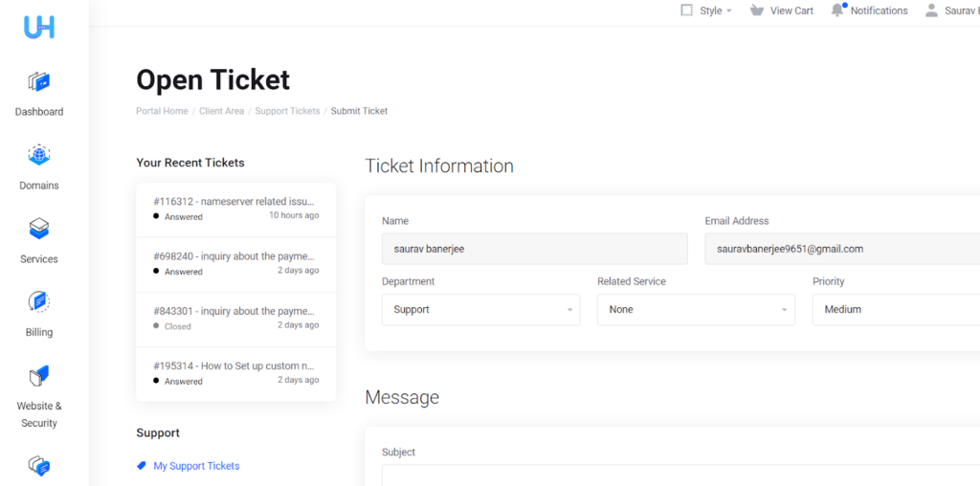Viewport: 980px width, 486px height.
Task: Click the "10 hours ago" timestamp
Action: point(294,215)
